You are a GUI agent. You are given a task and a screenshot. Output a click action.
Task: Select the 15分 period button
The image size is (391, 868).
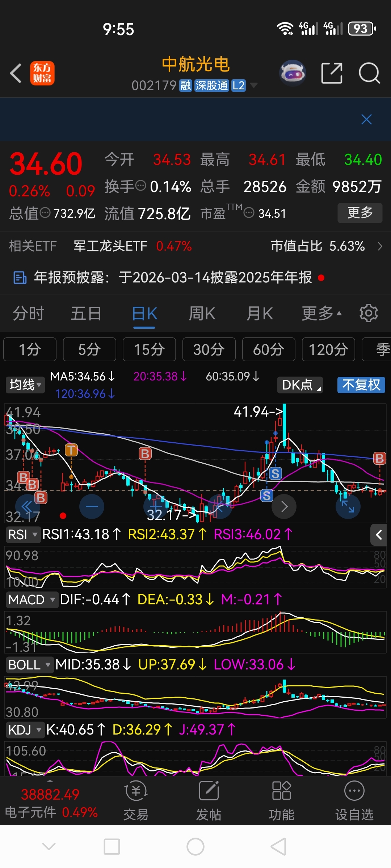(x=149, y=349)
